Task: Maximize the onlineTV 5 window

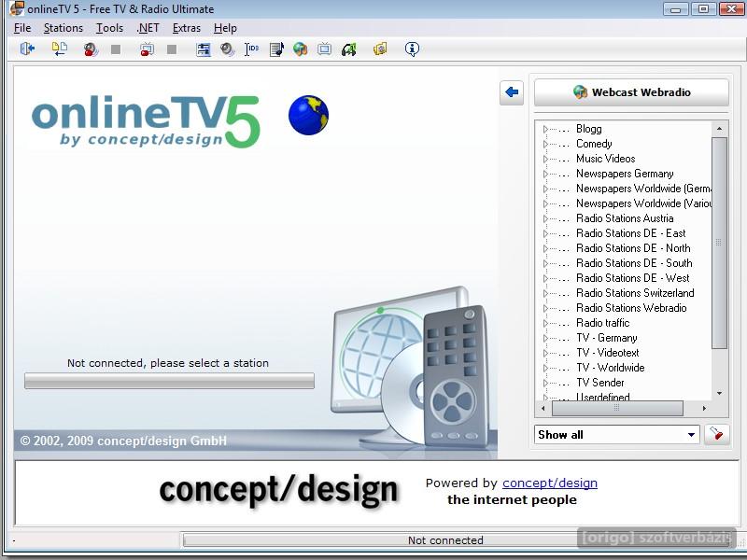Action: 703,8
